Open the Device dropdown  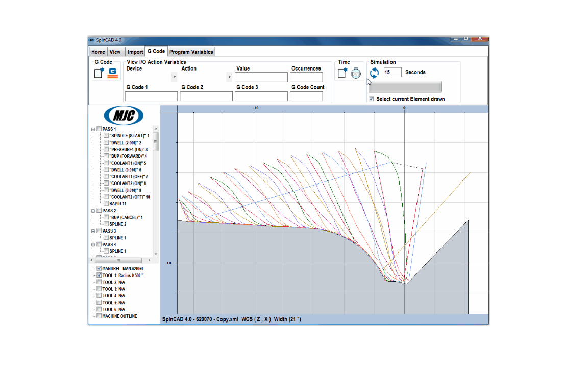(x=174, y=77)
